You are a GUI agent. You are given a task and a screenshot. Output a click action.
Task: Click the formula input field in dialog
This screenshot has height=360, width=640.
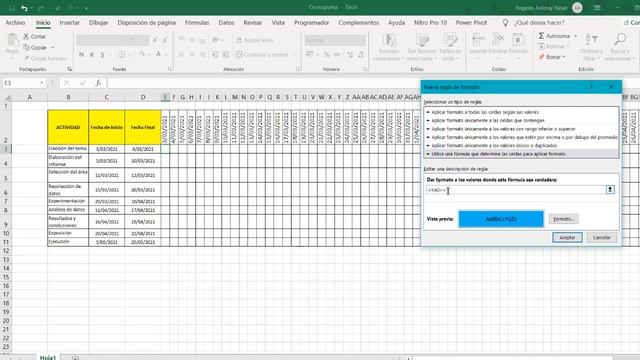(516, 190)
